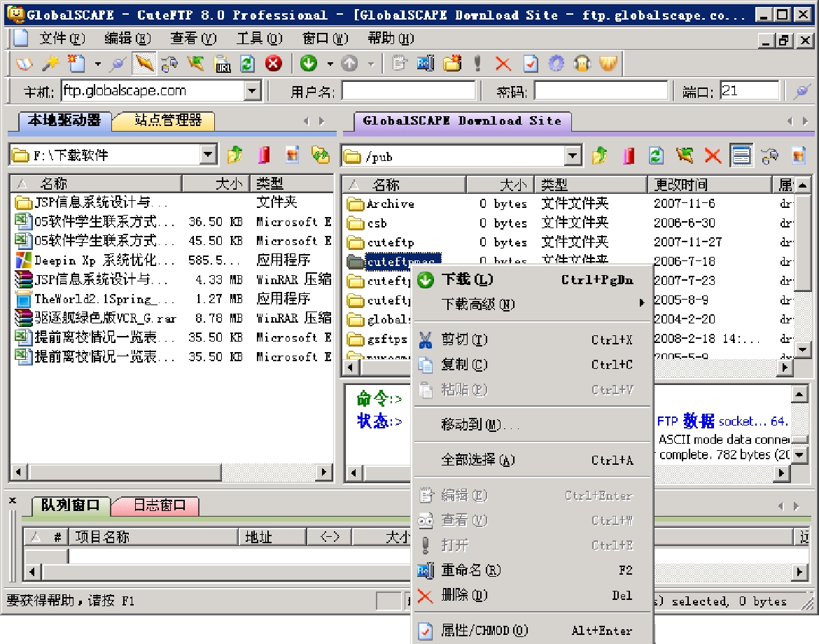Switch to the 队列窗口 tab

click(x=71, y=505)
